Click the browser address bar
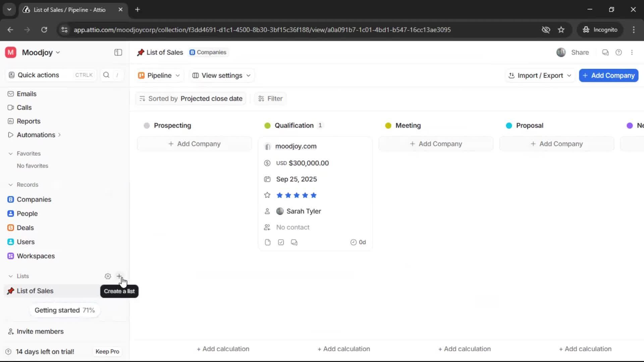 click(x=262, y=29)
